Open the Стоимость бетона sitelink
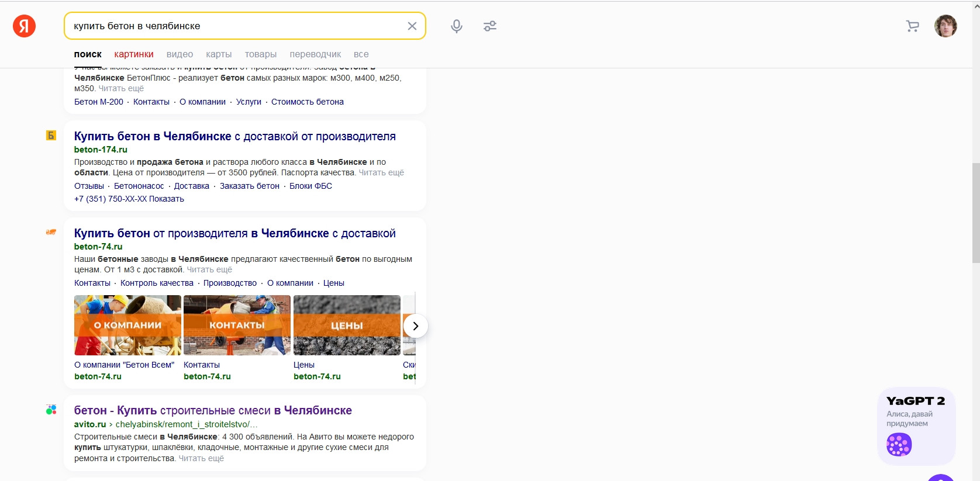 pyautogui.click(x=308, y=102)
